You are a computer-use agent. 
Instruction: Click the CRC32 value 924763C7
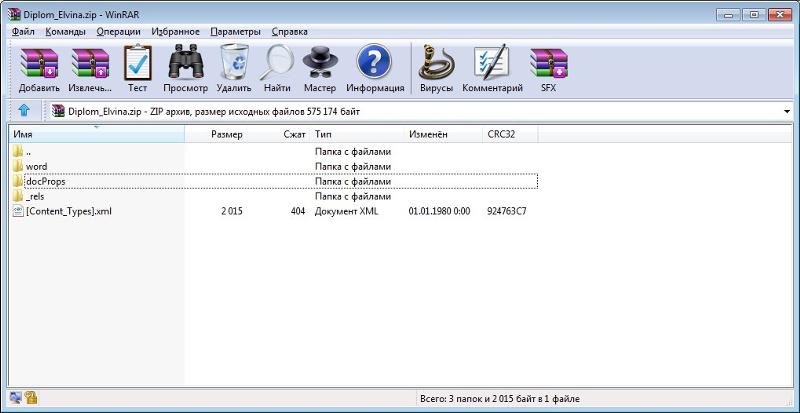[x=507, y=211]
